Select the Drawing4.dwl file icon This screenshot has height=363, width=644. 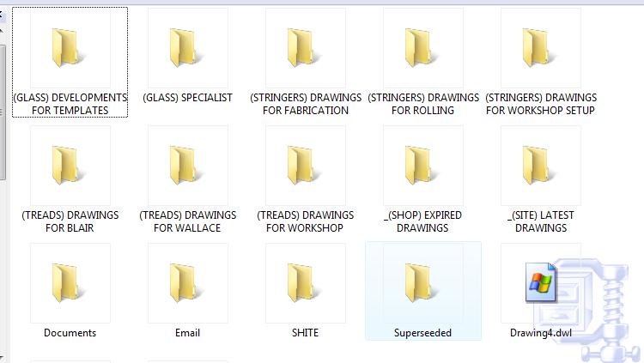pos(541,282)
